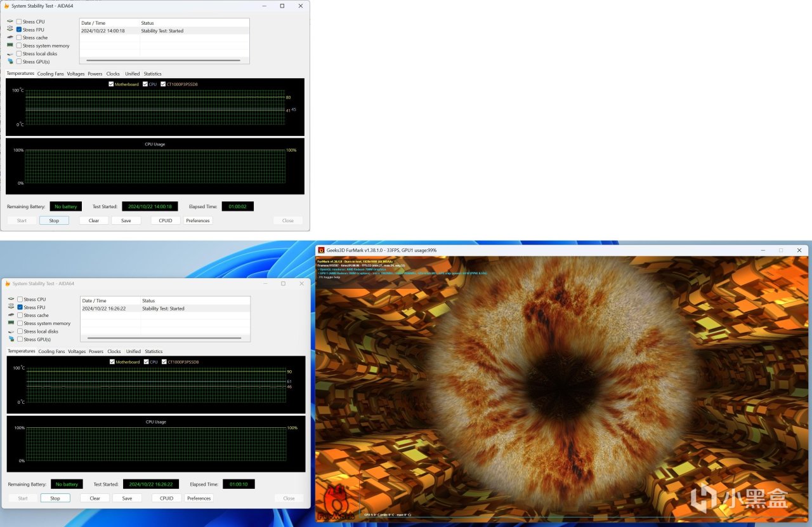The height and width of the screenshot is (527, 812).
Task: Click the local disks icon in the 16:26:22 AIDA64 window
Action: [x=11, y=331]
